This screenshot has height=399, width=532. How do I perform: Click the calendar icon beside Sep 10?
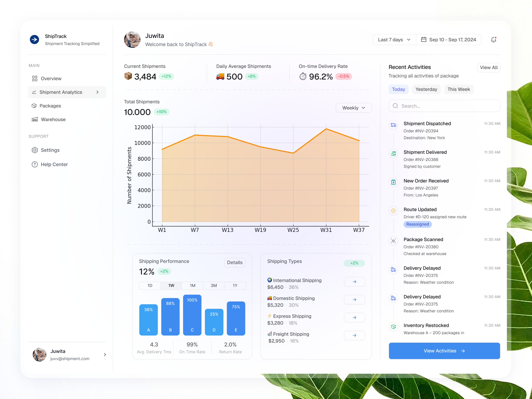(424, 39)
